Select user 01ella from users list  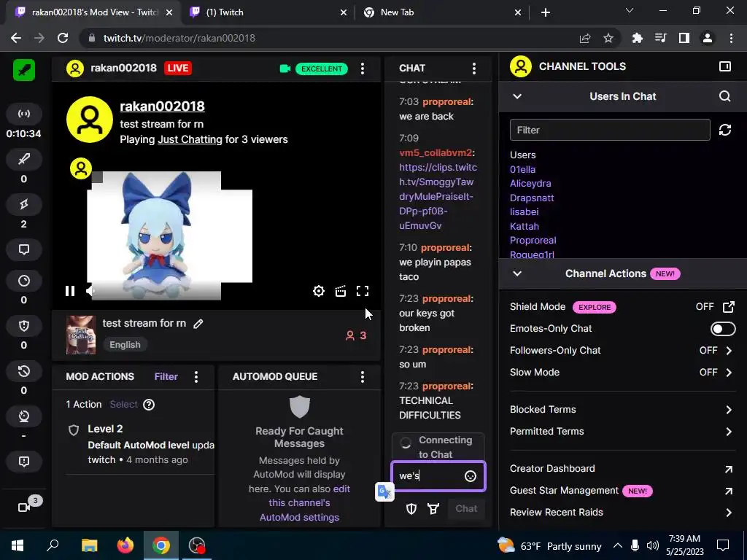click(x=522, y=169)
